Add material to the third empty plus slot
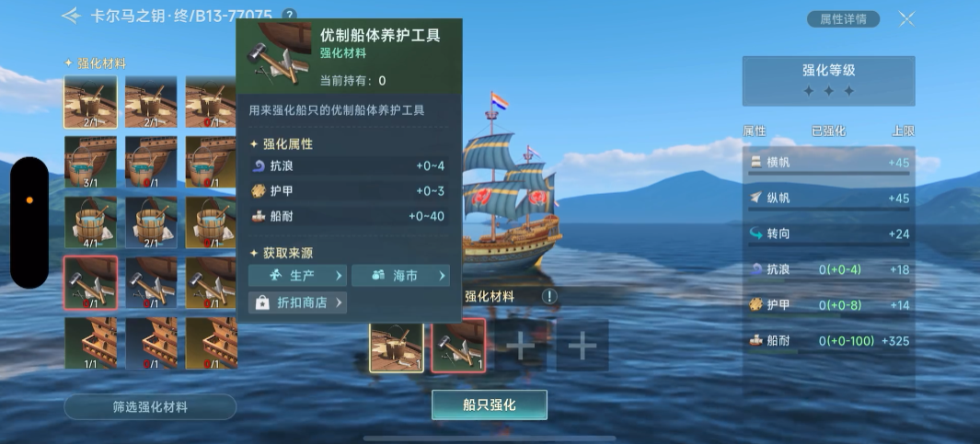 pos(520,346)
